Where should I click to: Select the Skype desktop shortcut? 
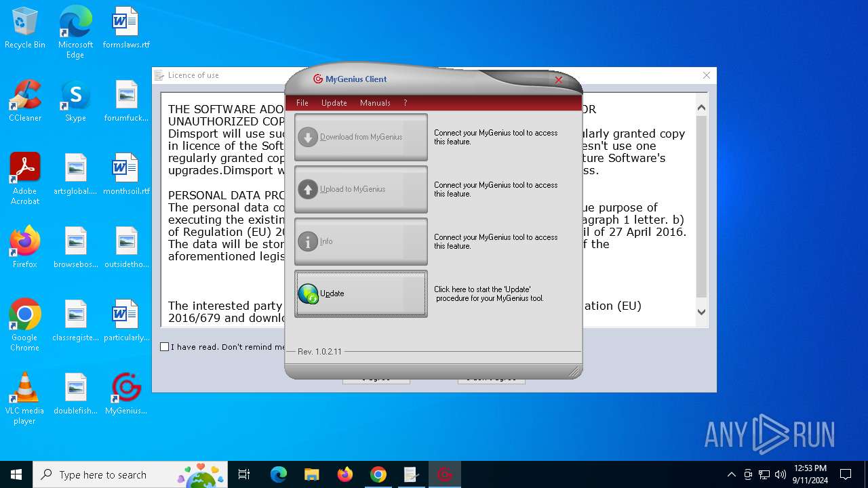point(75,102)
